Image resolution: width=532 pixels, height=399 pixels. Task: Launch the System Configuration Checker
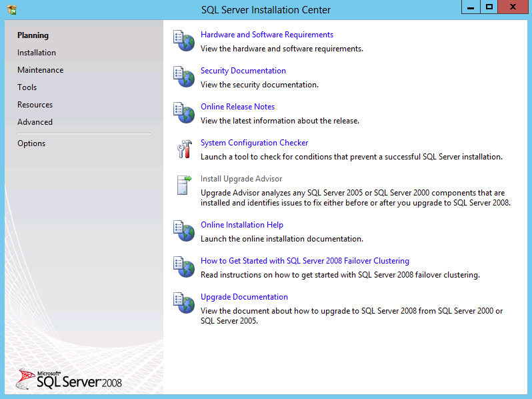(255, 143)
